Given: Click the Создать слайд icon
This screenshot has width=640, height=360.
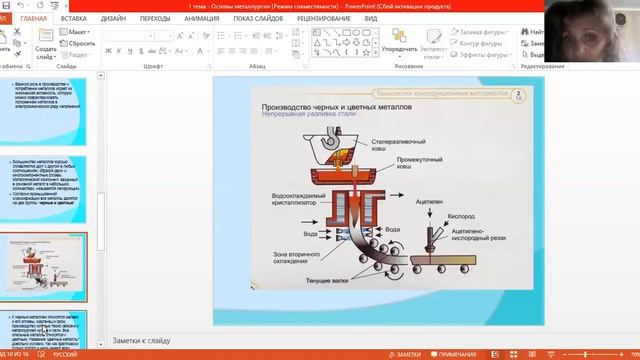Looking at the screenshot, I should point(46,36).
